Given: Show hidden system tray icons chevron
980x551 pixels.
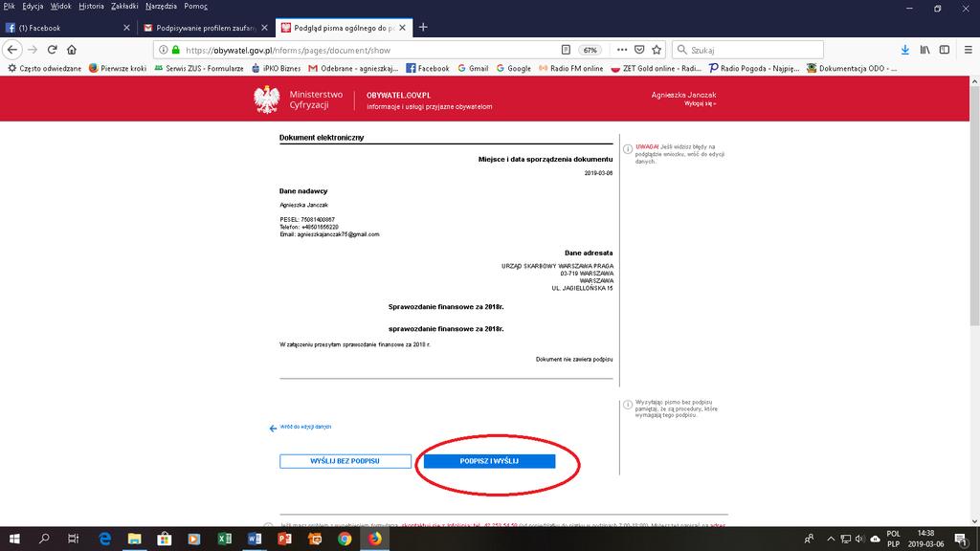Looking at the screenshot, I should pyautogui.click(x=831, y=539).
